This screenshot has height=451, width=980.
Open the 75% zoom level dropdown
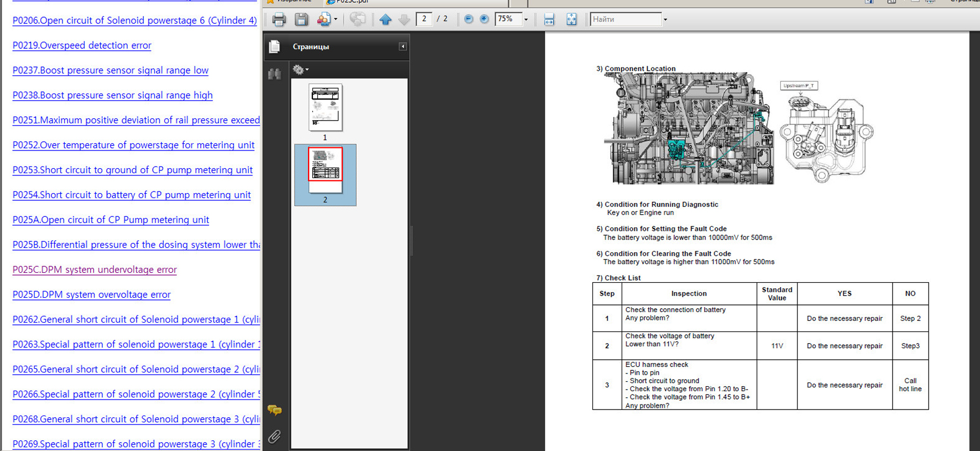pos(526,19)
